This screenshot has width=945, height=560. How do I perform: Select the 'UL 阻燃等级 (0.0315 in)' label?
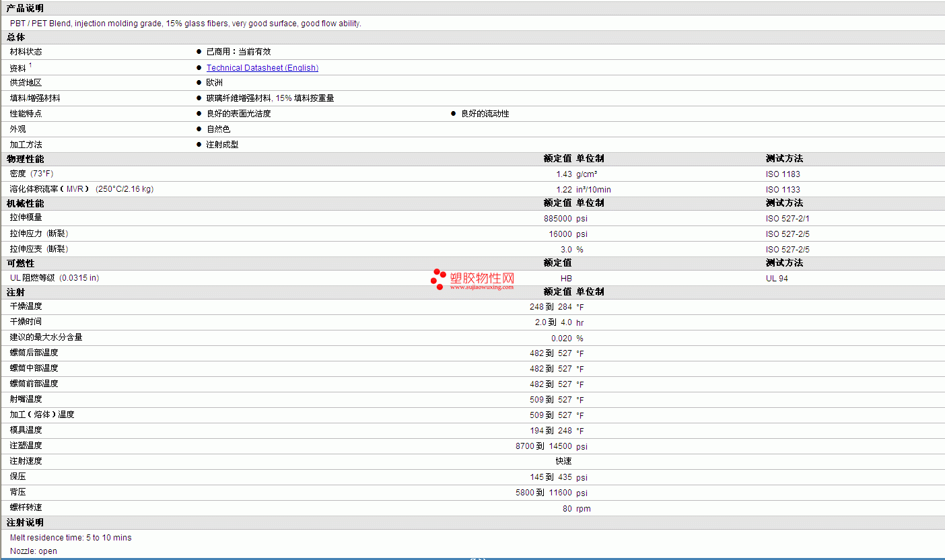click(x=55, y=278)
